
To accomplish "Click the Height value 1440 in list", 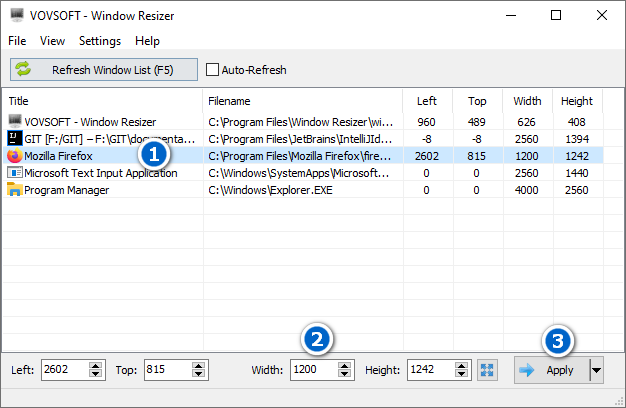I will [577, 173].
